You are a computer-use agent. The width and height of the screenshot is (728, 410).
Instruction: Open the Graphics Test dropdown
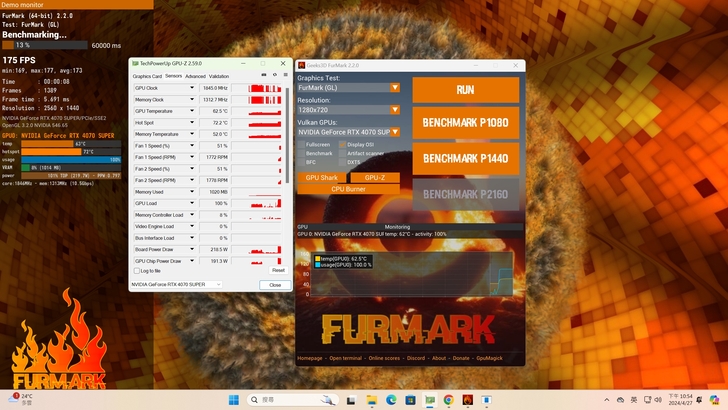[x=395, y=88]
